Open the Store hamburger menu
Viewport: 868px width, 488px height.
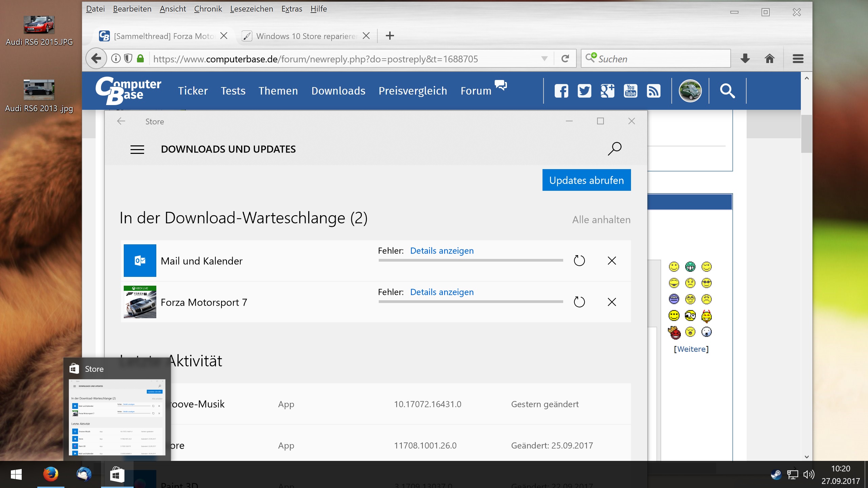[137, 149]
